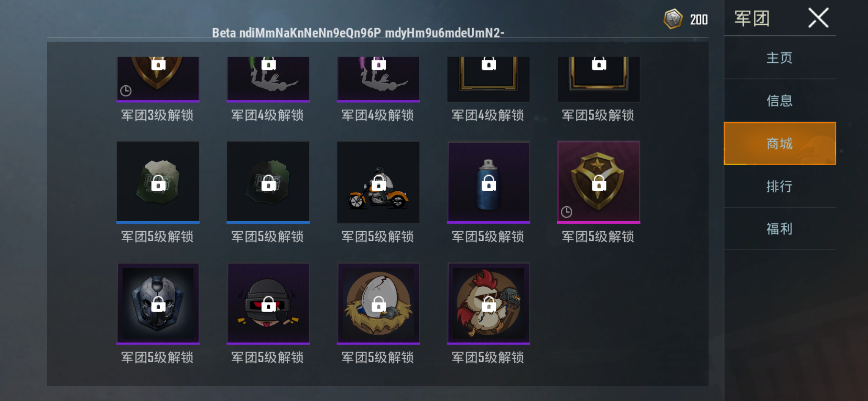Select the pink gold shield badge item
Screen dimensions: 868x401
599,182
